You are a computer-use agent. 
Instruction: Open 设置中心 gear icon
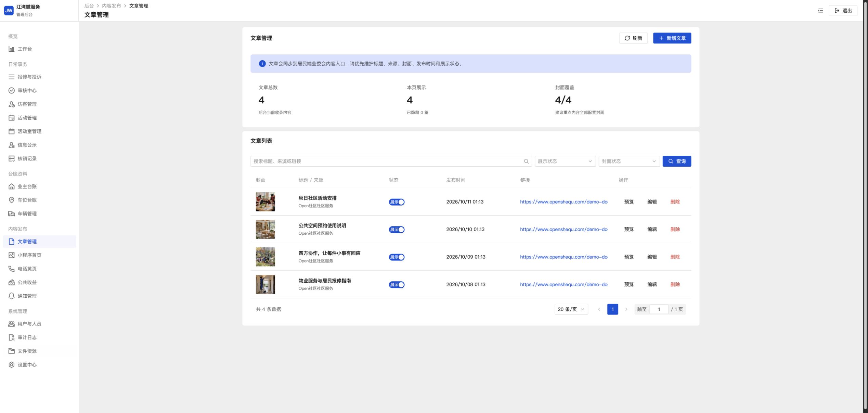(x=11, y=365)
